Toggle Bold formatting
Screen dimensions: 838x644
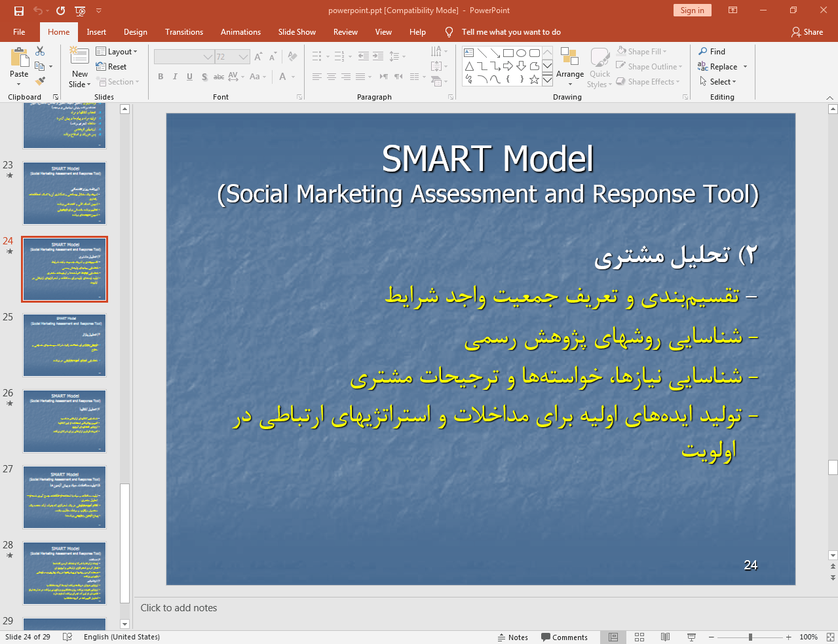coord(161,77)
